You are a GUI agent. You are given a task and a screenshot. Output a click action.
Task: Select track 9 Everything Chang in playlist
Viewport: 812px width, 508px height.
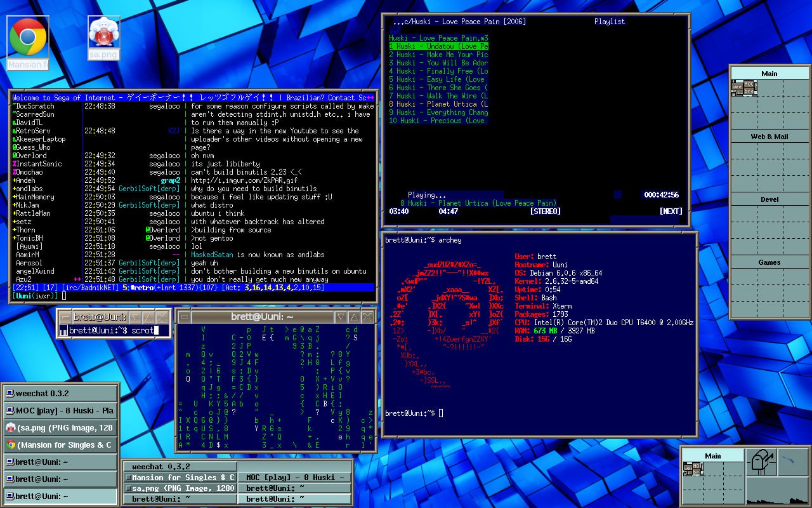[x=438, y=112]
